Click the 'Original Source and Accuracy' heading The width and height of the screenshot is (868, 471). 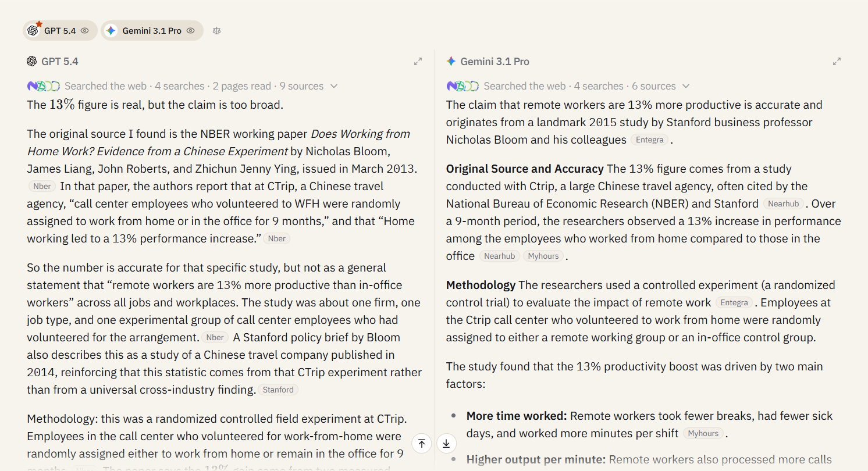[x=525, y=169]
